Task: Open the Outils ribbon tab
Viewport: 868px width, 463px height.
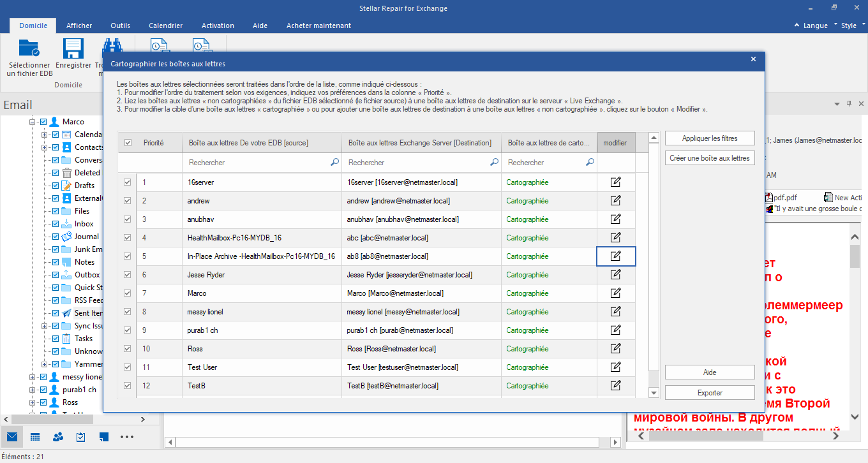Action: 120,26
